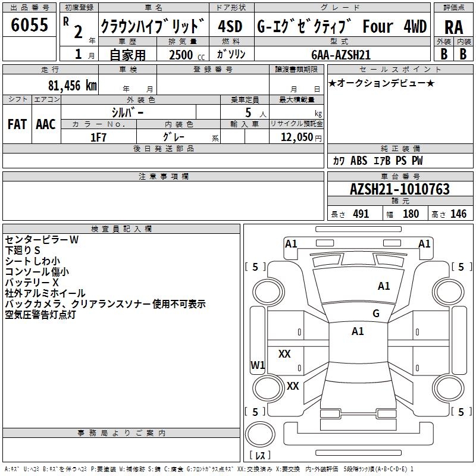Click the color number 1F7

pyautogui.click(x=98, y=137)
